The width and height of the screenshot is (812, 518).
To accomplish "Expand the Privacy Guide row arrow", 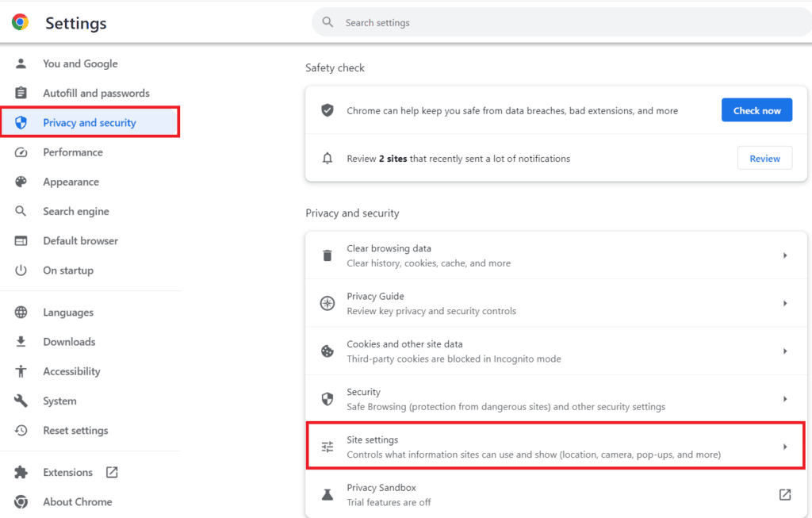I will click(785, 303).
